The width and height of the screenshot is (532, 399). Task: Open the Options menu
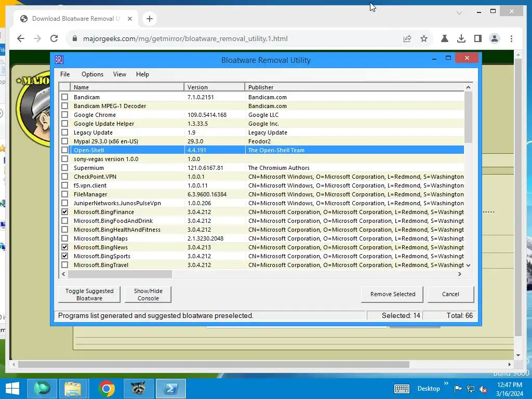pos(92,74)
